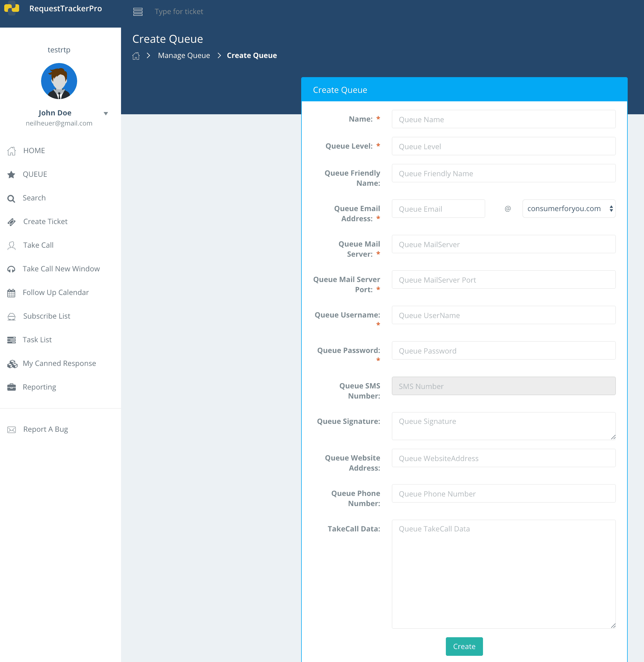Click the Subscribe List icon
Image resolution: width=644 pixels, height=662 pixels.
point(11,316)
